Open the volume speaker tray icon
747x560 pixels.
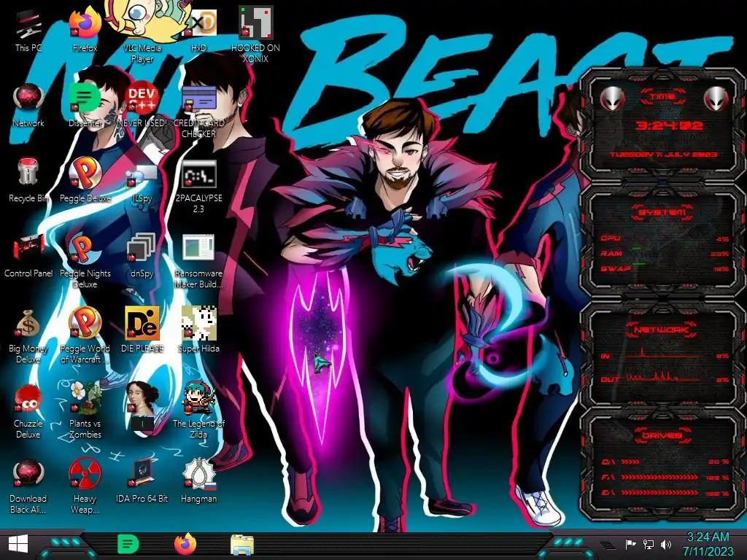(x=666, y=544)
